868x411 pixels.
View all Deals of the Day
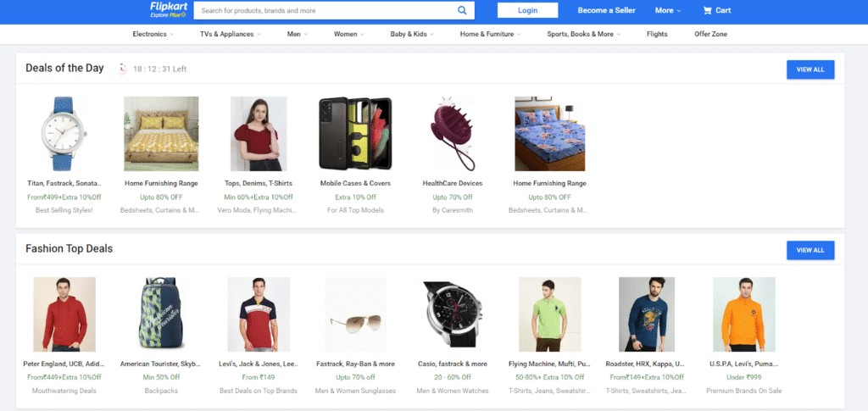(810, 69)
